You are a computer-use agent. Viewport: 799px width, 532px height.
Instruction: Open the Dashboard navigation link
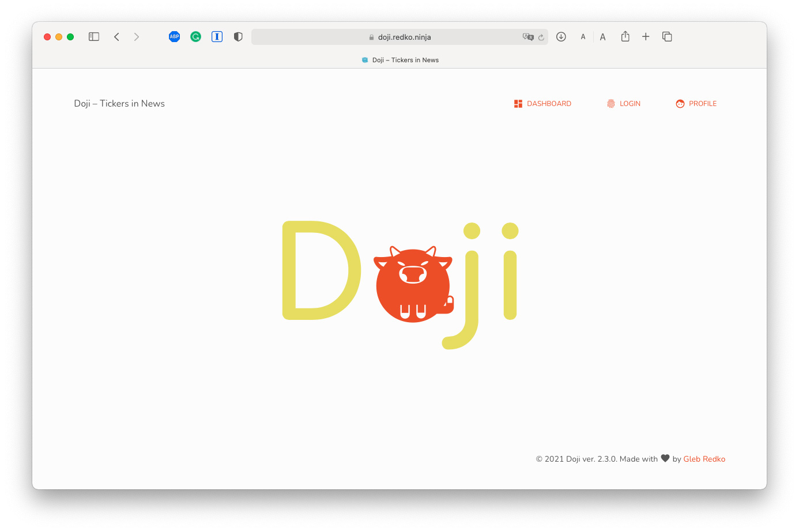pos(548,104)
